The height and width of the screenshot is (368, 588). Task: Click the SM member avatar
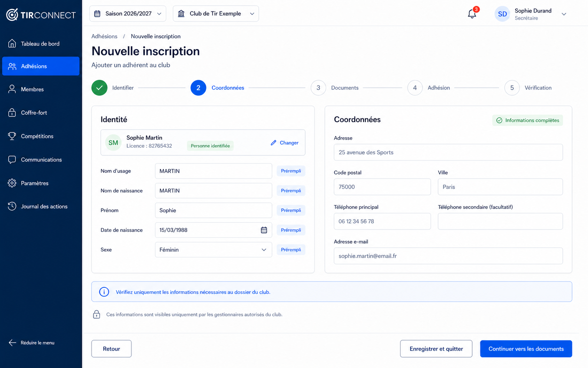pyautogui.click(x=113, y=142)
